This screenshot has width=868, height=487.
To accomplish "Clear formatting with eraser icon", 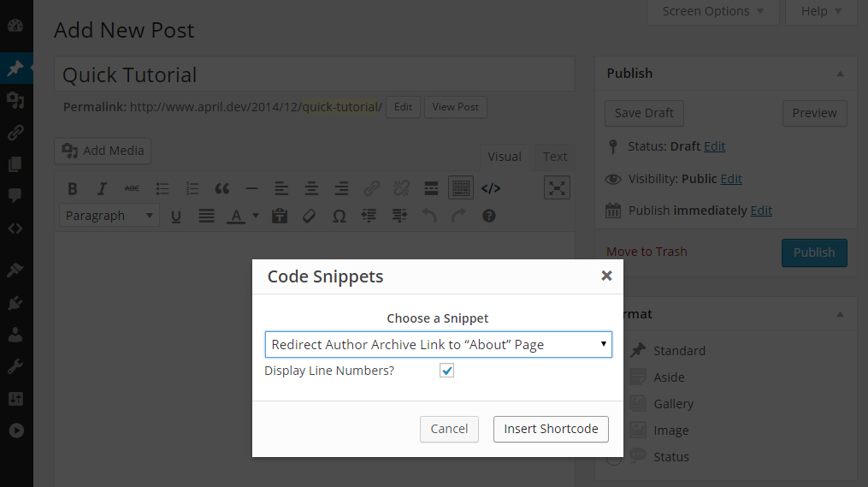I will tap(310, 216).
